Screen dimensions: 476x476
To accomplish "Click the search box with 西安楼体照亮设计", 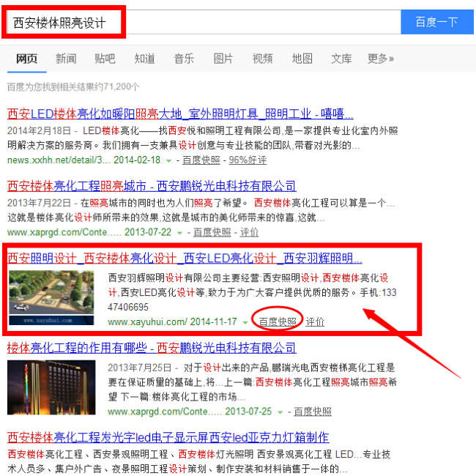I will click(x=204, y=22).
